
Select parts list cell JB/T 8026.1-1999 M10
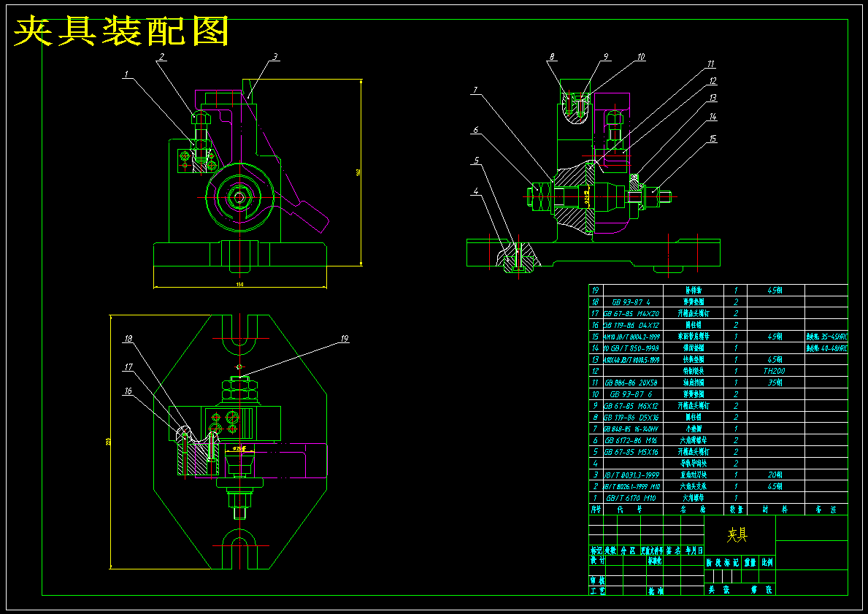633,487
